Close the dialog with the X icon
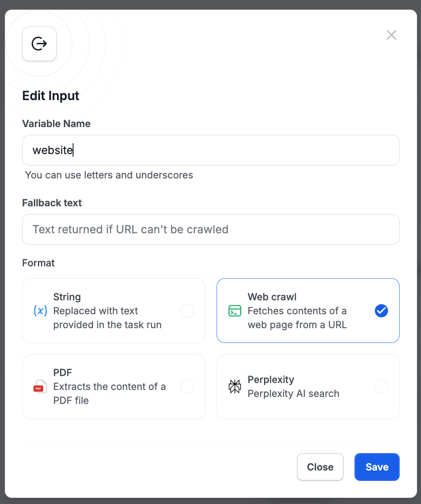 [391, 35]
